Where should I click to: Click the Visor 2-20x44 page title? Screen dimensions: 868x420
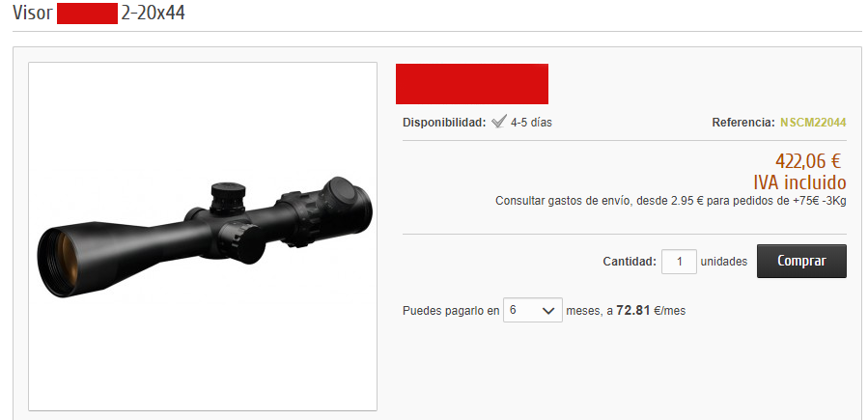(98, 14)
